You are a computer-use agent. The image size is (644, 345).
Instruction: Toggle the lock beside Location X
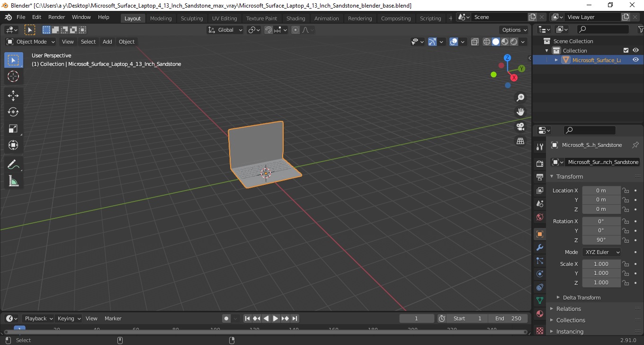point(626,191)
